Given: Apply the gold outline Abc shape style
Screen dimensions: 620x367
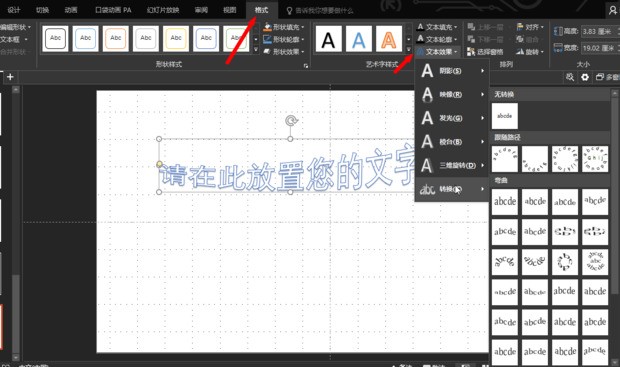Looking at the screenshot, I should (x=176, y=38).
